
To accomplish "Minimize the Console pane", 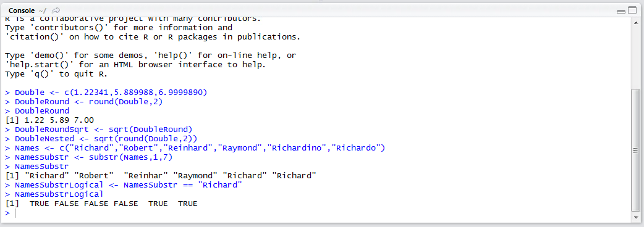I will click(x=621, y=11).
